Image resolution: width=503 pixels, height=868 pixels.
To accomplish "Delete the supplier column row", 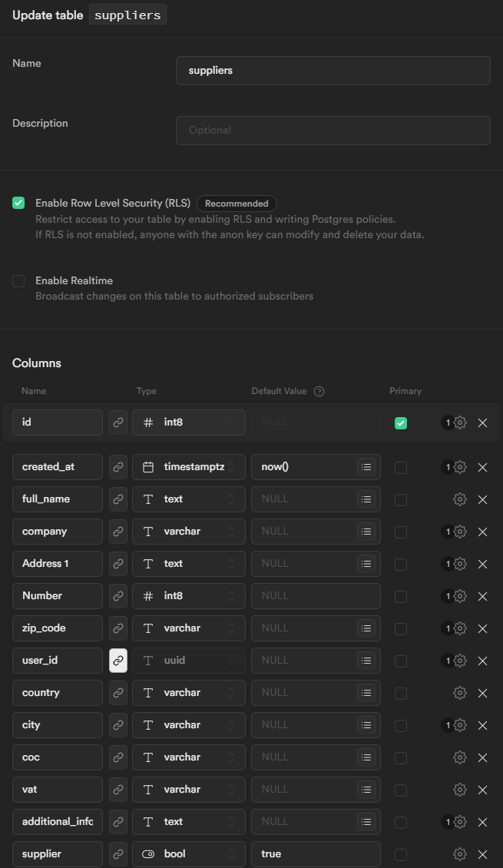I will [482, 854].
